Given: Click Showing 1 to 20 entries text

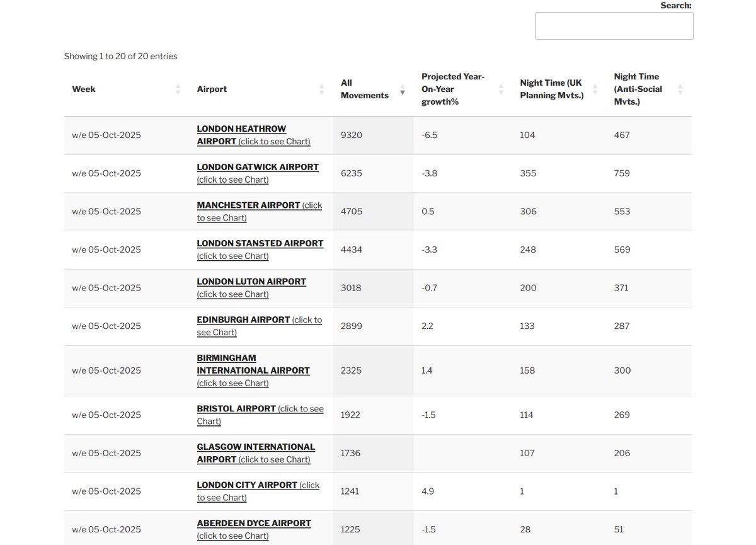Looking at the screenshot, I should [x=121, y=56].
